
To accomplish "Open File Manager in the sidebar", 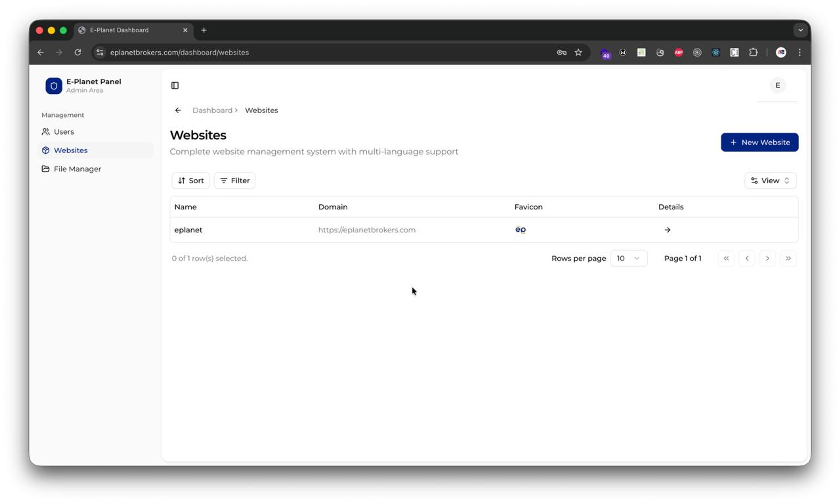I will tap(95, 169).
